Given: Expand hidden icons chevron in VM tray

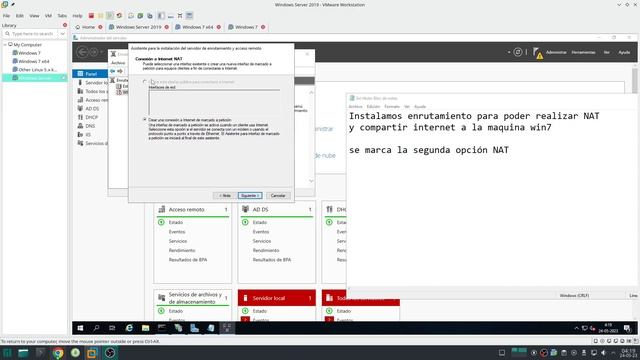Looking at the screenshot, I should pos(576,328).
